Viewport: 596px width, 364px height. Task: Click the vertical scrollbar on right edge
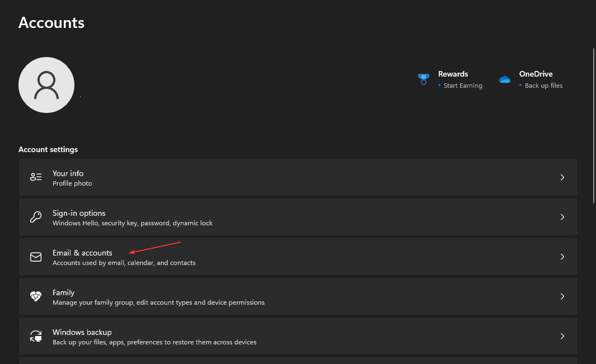(x=593, y=126)
